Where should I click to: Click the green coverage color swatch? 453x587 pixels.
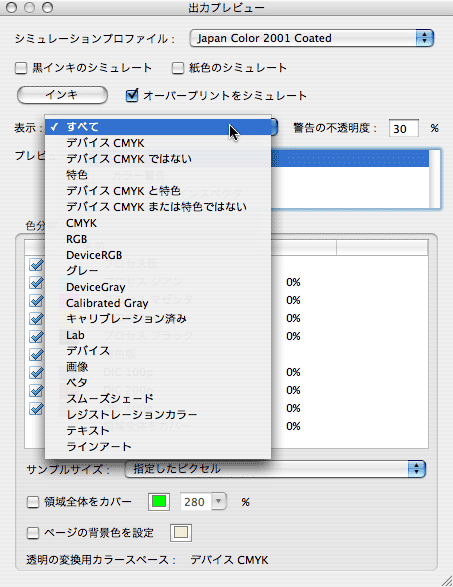click(x=159, y=502)
